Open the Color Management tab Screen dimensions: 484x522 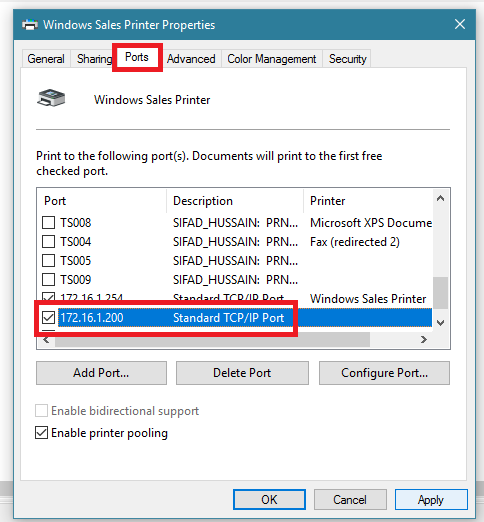point(272,59)
